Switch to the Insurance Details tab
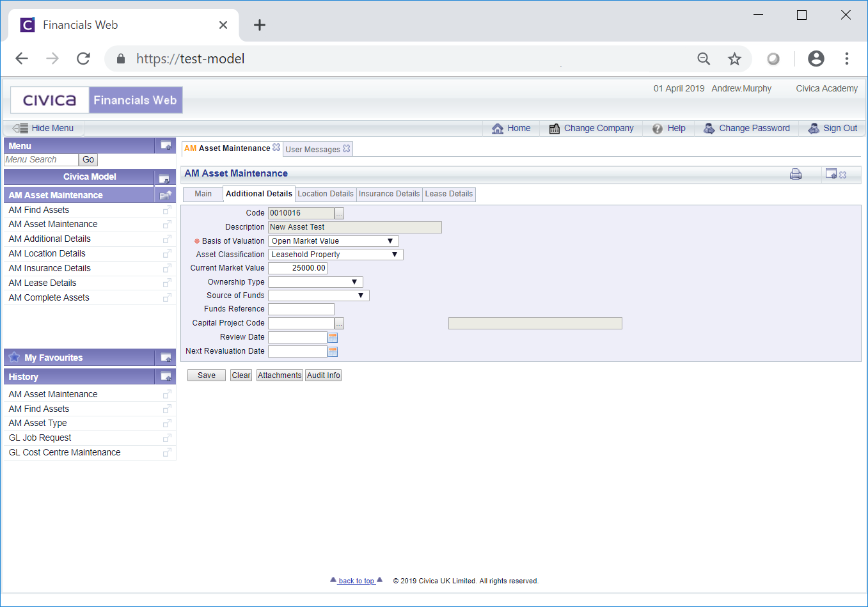 point(389,194)
